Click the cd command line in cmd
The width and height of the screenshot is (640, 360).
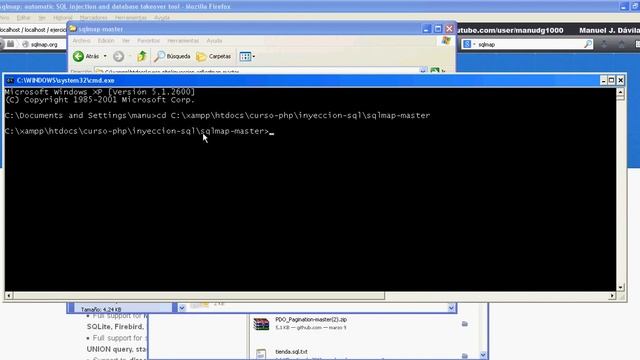click(217, 116)
